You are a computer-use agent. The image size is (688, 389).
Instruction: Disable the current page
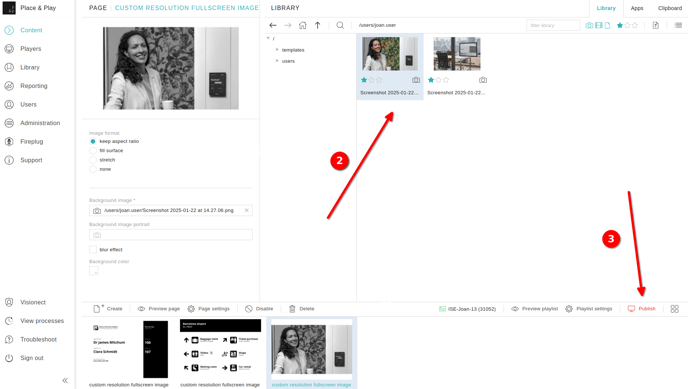[259, 309]
